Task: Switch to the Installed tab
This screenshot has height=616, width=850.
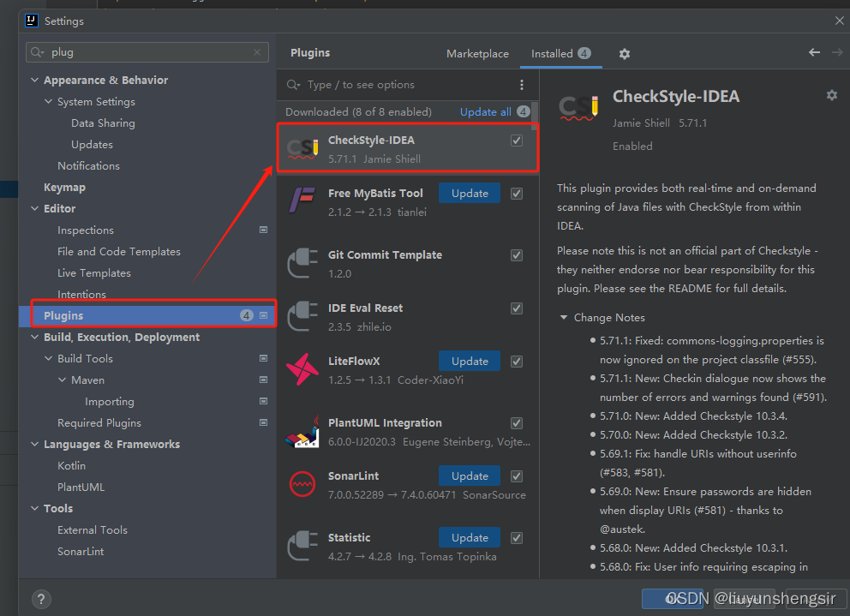Action: pyautogui.click(x=560, y=54)
